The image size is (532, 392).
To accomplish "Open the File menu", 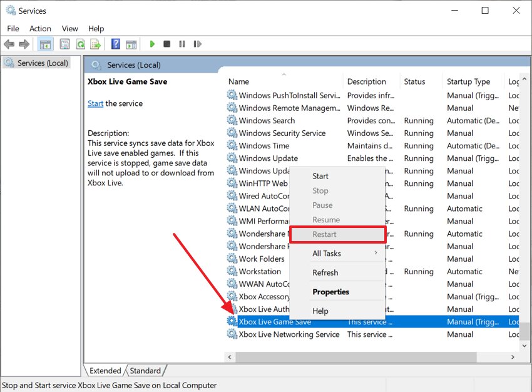I will [x=13, y=29].
